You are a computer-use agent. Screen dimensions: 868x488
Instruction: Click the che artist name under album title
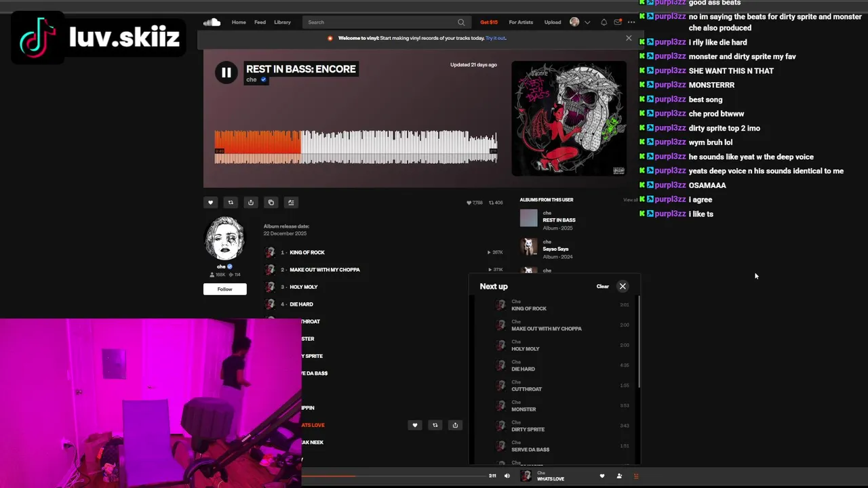pyautogui.click(x=252, y=80)
